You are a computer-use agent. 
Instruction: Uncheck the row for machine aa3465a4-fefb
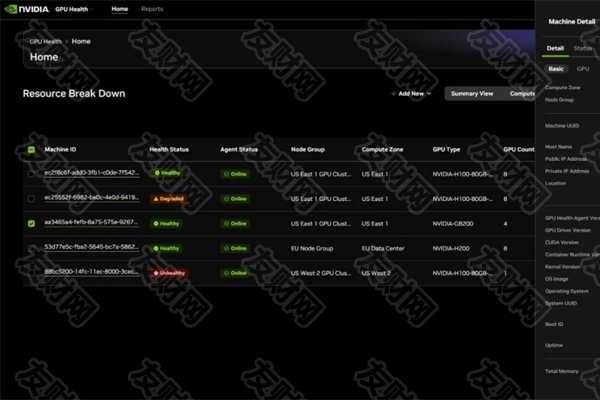click(x=31, y=224)
